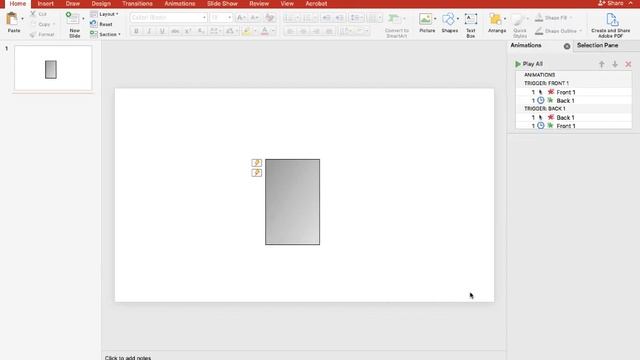Image resolution: width=640 pixels, height=360 pixels.
Task: Delete animation with the red X
Action: click(628, 64)
